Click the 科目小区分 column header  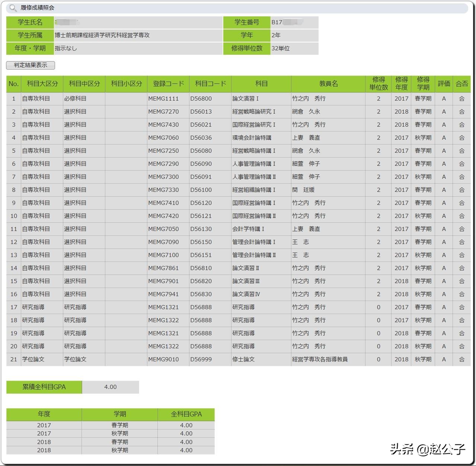(x=127, y=84)
